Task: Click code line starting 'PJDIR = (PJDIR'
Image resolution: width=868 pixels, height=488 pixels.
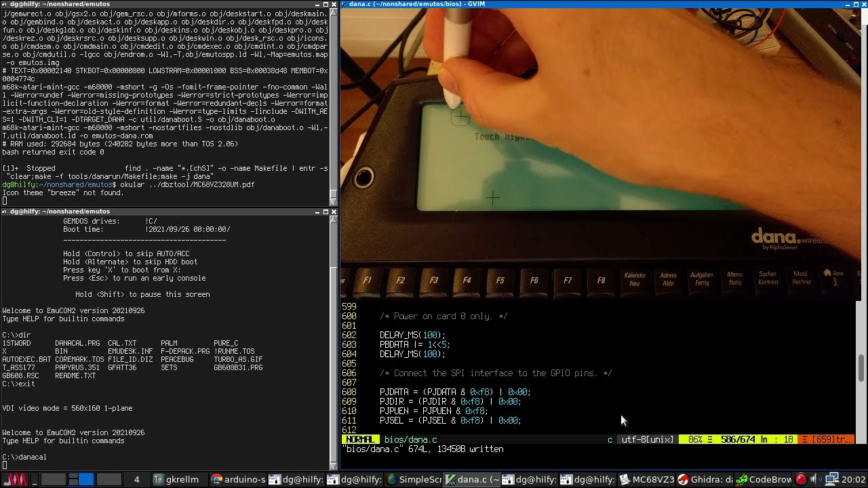Action: [450, 401]
